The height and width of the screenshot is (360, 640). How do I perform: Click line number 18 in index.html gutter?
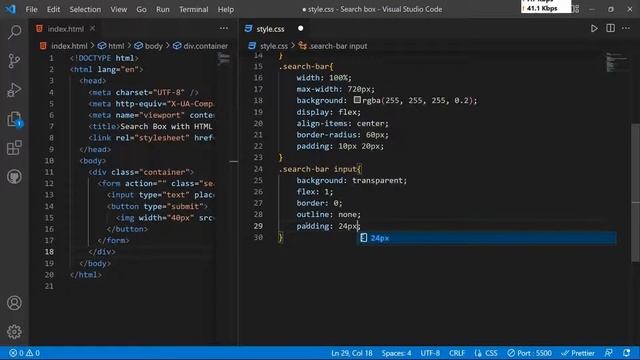49,252
